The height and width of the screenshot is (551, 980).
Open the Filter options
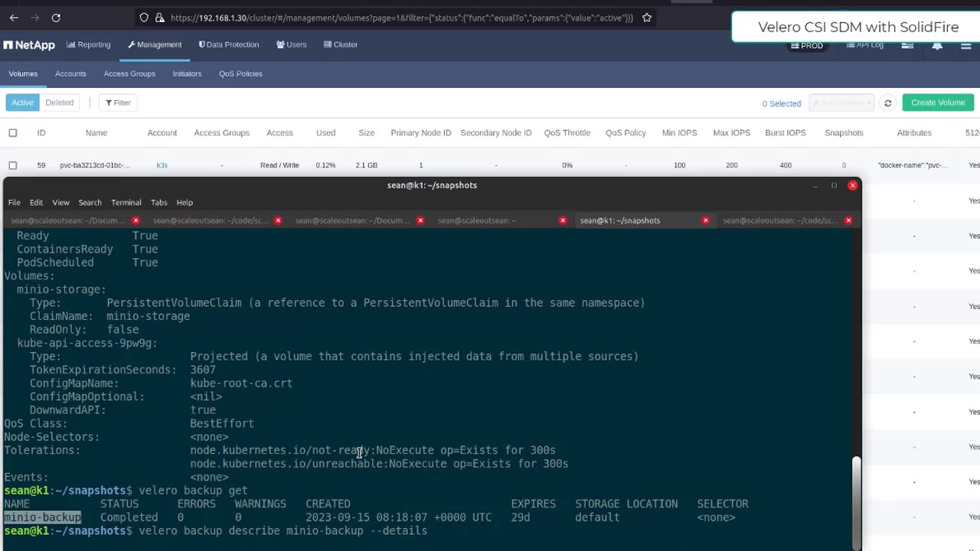tap(118, 103)
